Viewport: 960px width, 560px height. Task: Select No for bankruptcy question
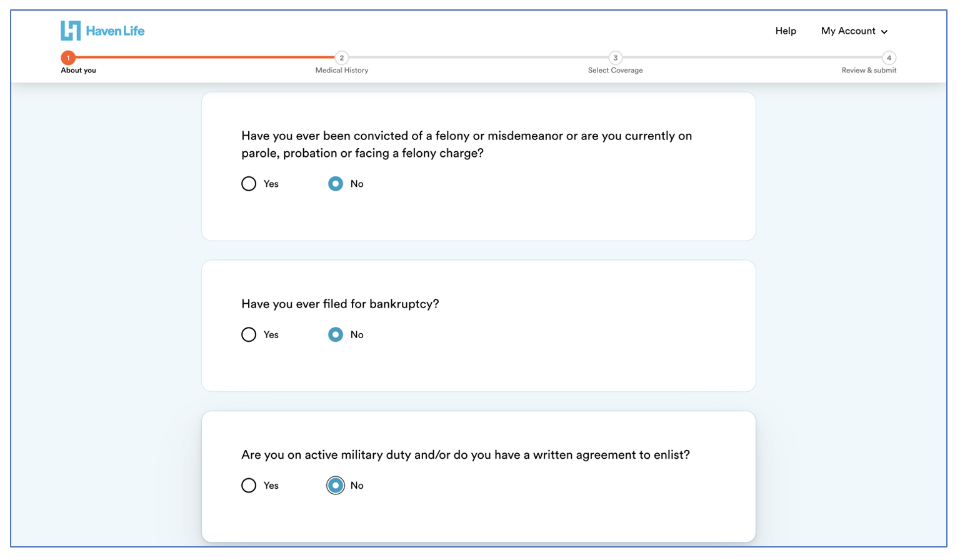[x=336, y=334]
